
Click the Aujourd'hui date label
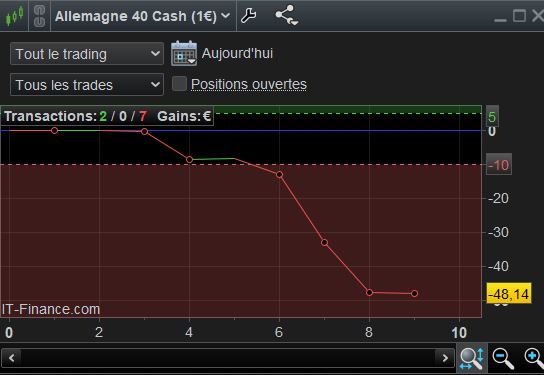coord(237,53)
